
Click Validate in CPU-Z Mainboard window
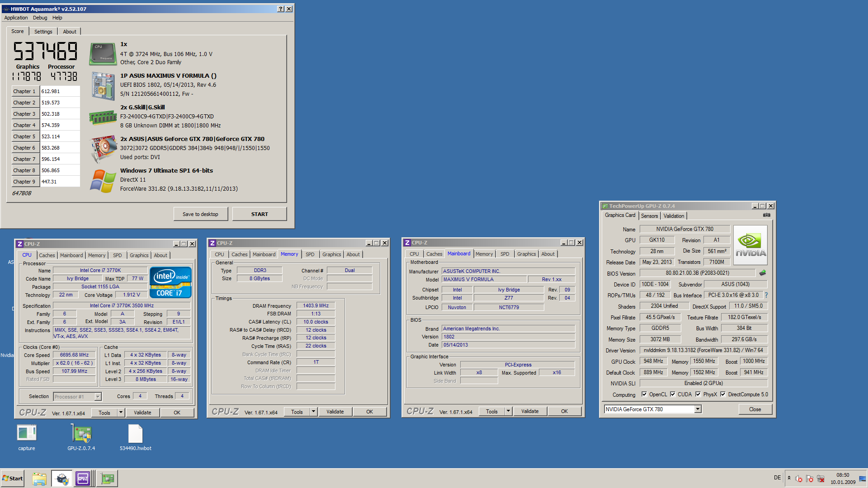pos(530,411)
